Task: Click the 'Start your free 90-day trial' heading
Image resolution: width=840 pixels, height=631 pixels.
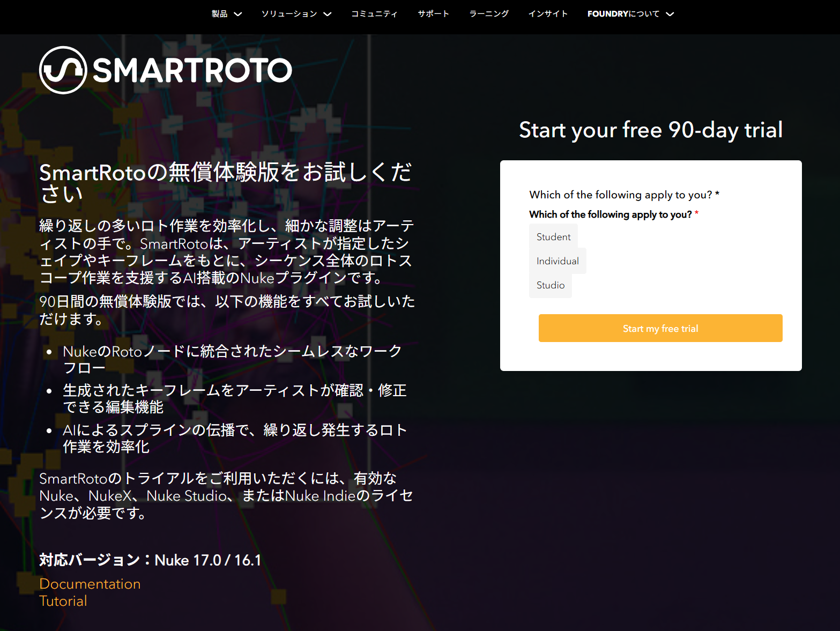Action: [651, 130]
